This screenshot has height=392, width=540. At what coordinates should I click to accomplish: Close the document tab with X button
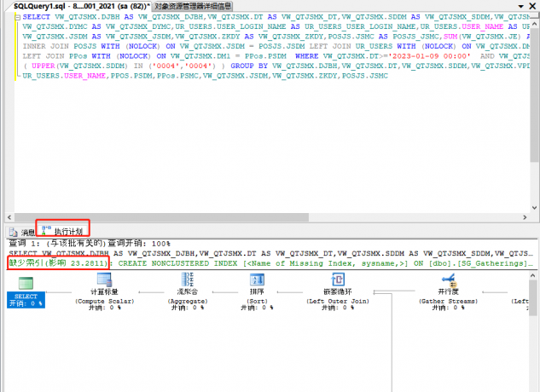(x=532, y=6)
